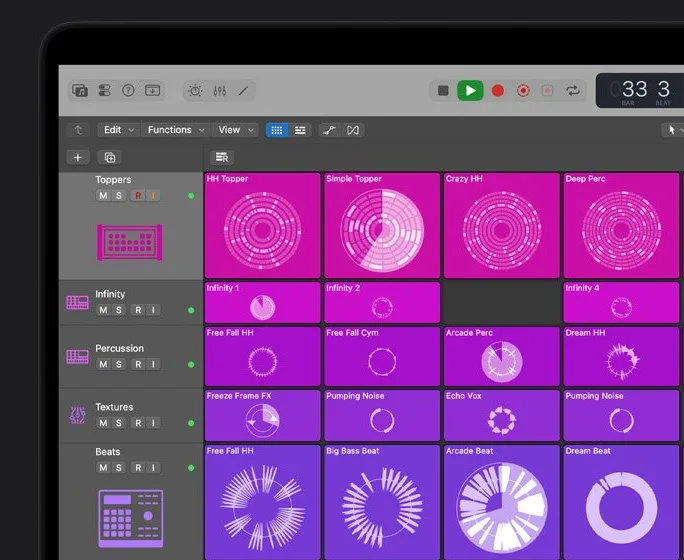The height and width of the screenshot is (560, 684).
Task: Record-enable the Textures track
Action: [x=138, y=423]
